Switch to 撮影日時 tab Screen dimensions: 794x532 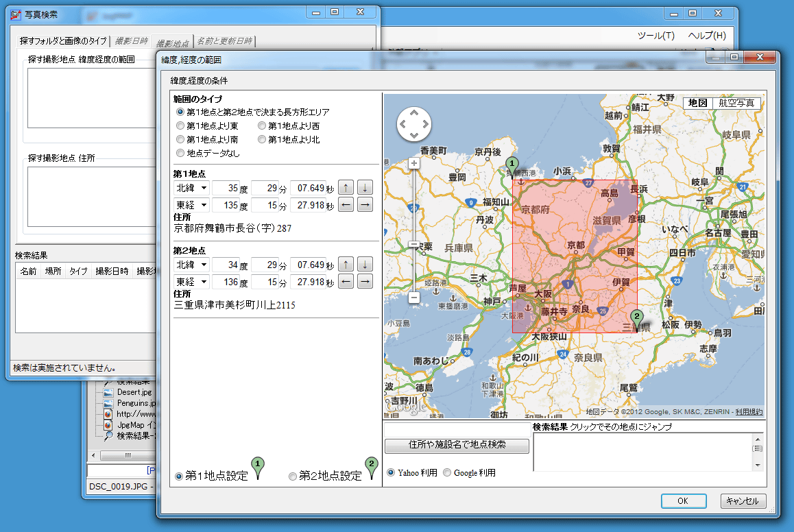131,41
